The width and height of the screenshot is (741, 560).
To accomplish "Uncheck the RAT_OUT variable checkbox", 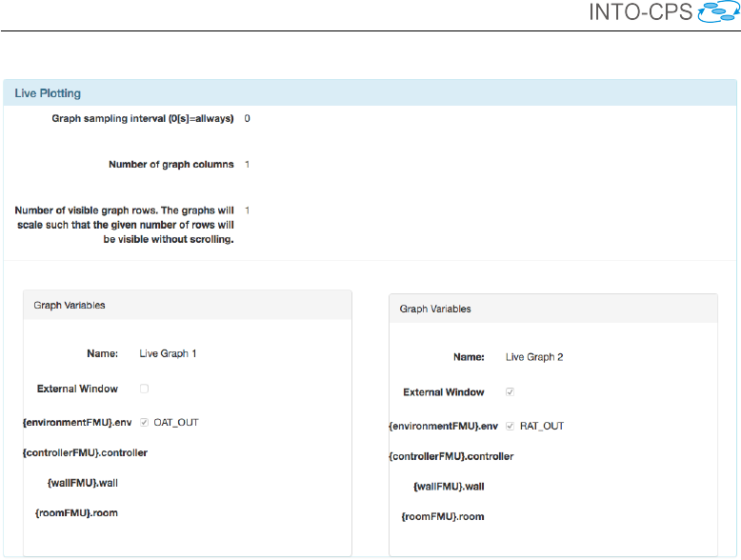I will click(x=510, y=426).
